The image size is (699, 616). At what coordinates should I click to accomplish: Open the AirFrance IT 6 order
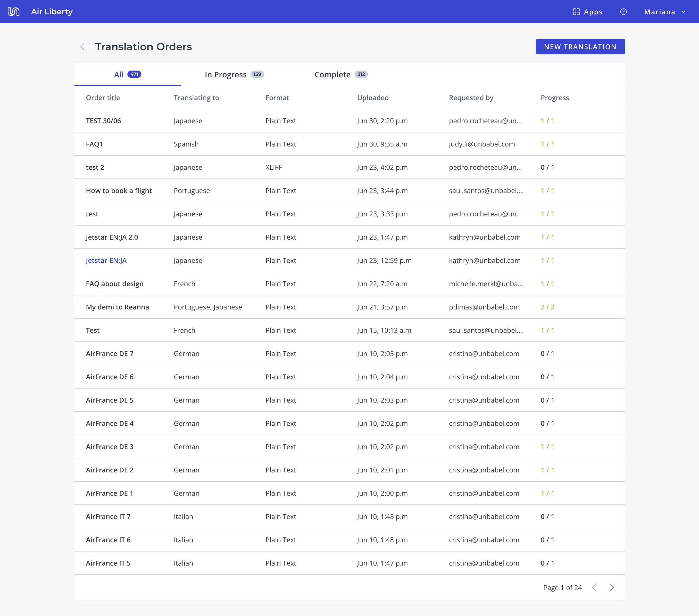pyautogui.click(x=108, y=539)
